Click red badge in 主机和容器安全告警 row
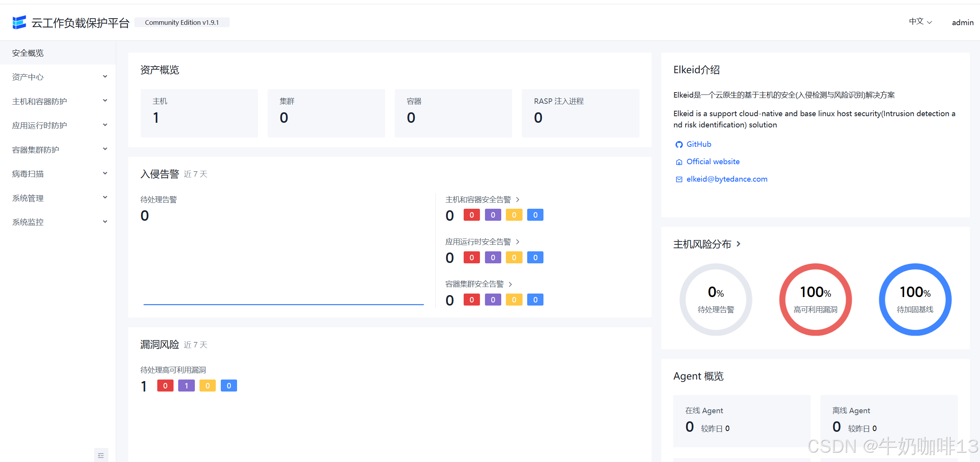 (x=471, y=215)
